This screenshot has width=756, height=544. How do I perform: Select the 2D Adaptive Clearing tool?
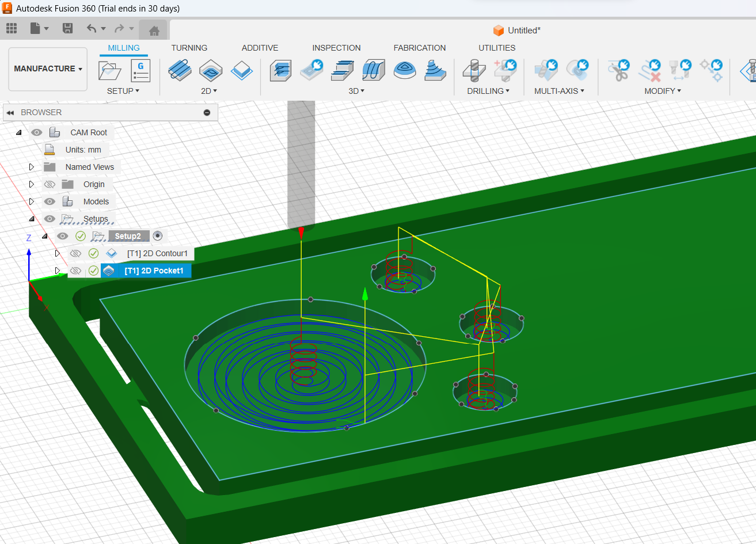click(180, 71)
